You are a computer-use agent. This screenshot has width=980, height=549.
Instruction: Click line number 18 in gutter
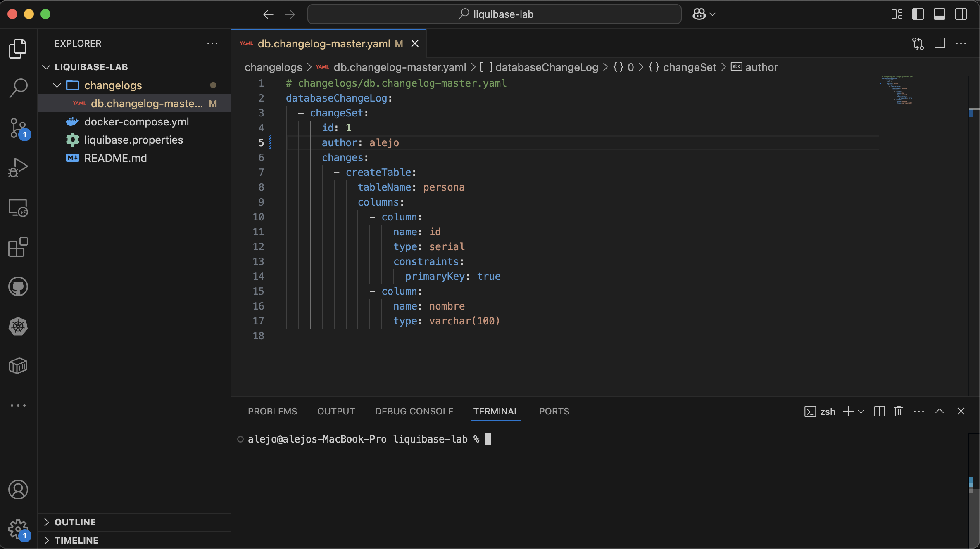tap(258, 336)
